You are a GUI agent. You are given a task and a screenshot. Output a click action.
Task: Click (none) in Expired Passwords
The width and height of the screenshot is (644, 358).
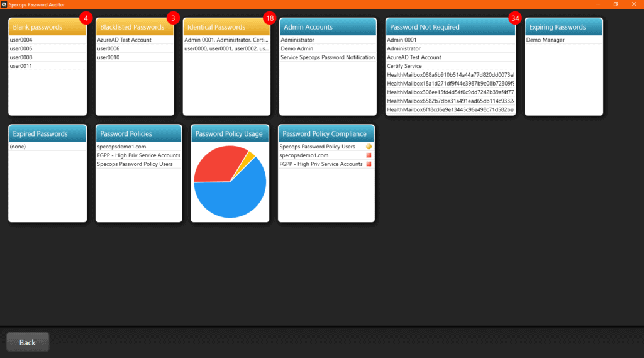click(48, 147)
